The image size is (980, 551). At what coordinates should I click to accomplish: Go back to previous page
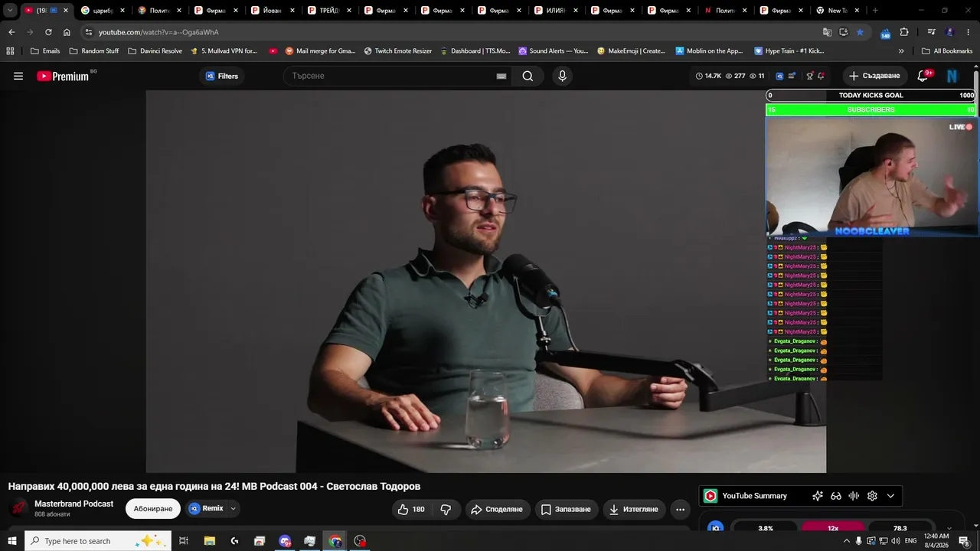(x=11, y=32)
